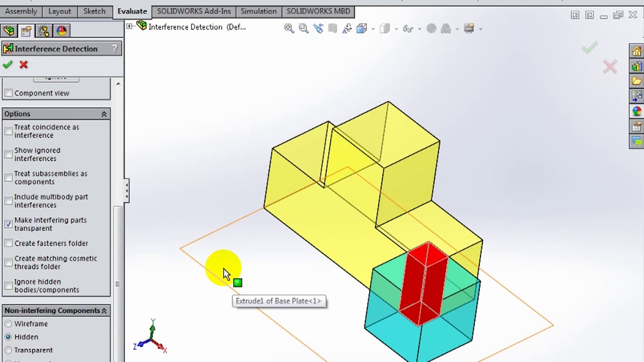This screenshot has height=362, width=644.
Task: Switch to the Layout tab
Action: pos(60,11)
